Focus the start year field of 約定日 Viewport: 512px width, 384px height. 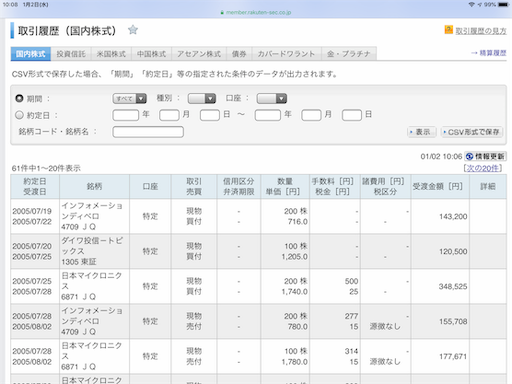tap(126, 115)
